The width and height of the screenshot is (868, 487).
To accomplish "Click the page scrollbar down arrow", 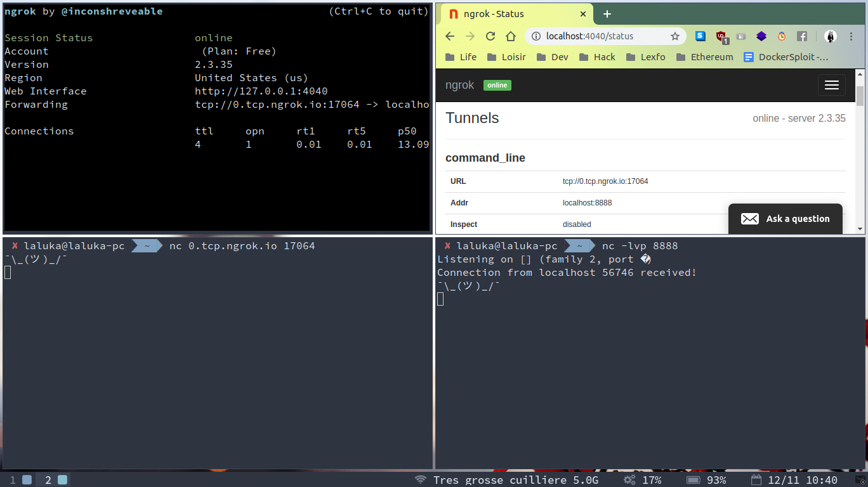I will point(860,229).
